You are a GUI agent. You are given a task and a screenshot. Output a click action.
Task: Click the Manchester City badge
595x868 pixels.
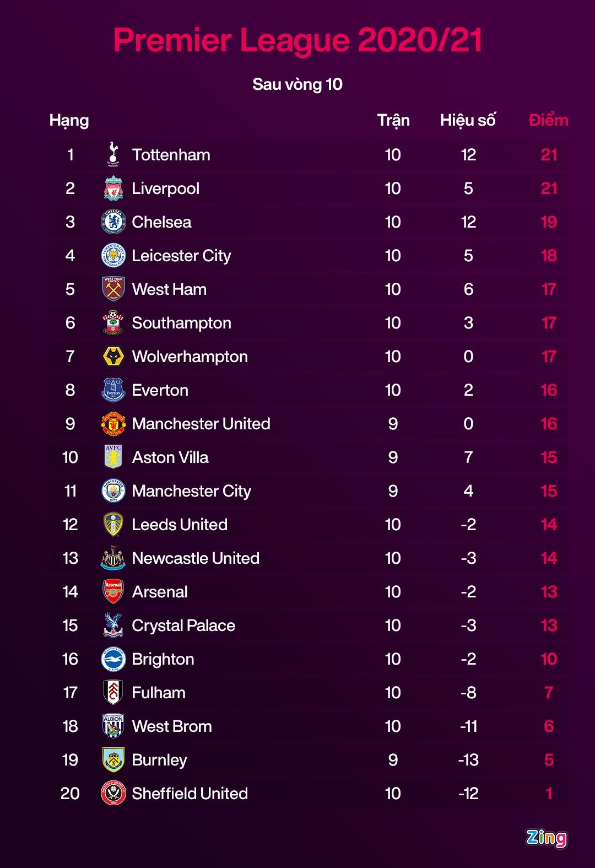pyautogui.click(x=113, y=491)
